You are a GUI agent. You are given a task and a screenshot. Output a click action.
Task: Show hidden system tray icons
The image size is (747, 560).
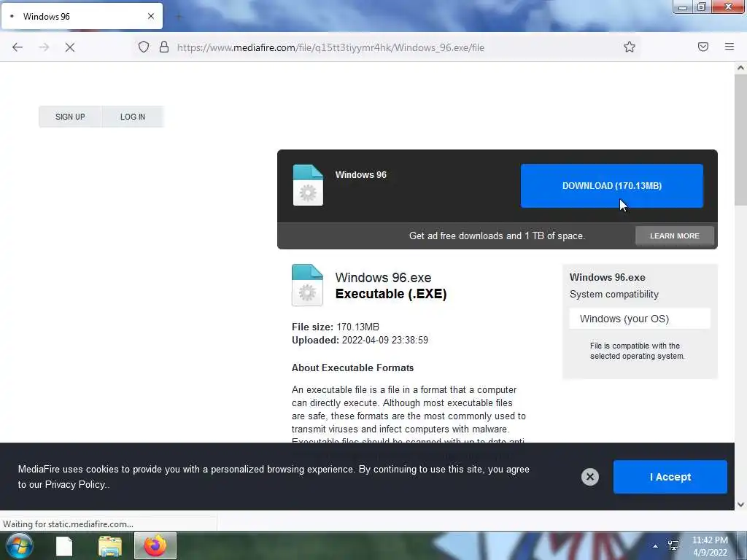tap(655, 545)
